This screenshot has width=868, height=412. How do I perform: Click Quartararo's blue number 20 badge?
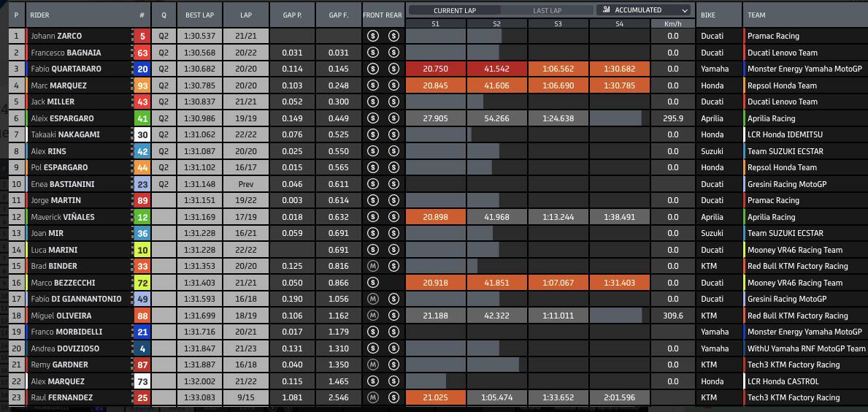[x=142, y=69]
